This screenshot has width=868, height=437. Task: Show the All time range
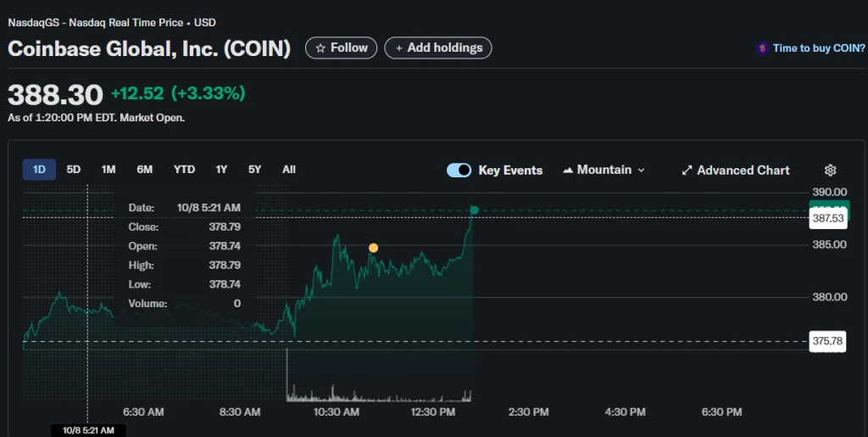click(289, 170)
